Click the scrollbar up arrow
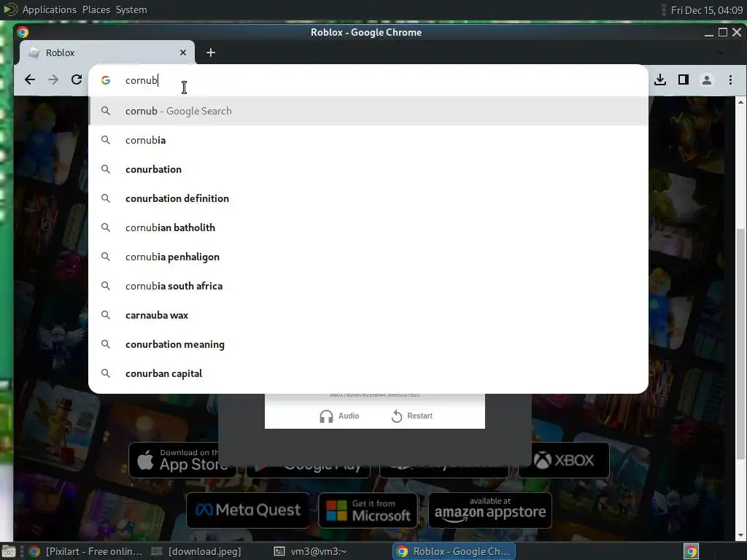This screenshot has height=560, width=747. pos(740,102)
